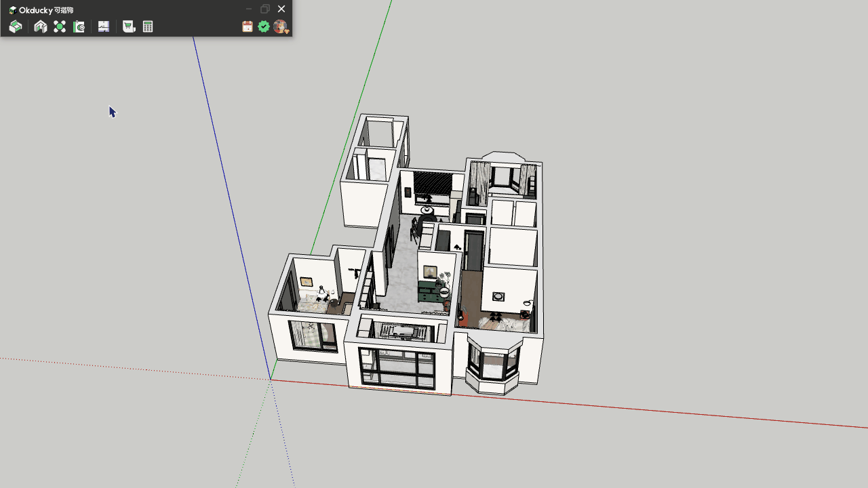Close the Okducky toolbar window
This screenshot has width=868, height=488.
(x=281, y=9)
